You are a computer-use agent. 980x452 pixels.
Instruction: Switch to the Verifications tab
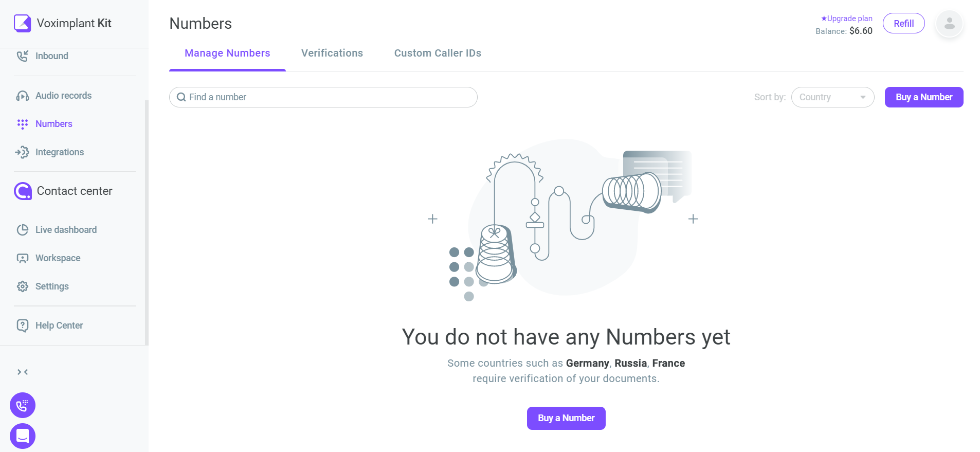point(332,53)
